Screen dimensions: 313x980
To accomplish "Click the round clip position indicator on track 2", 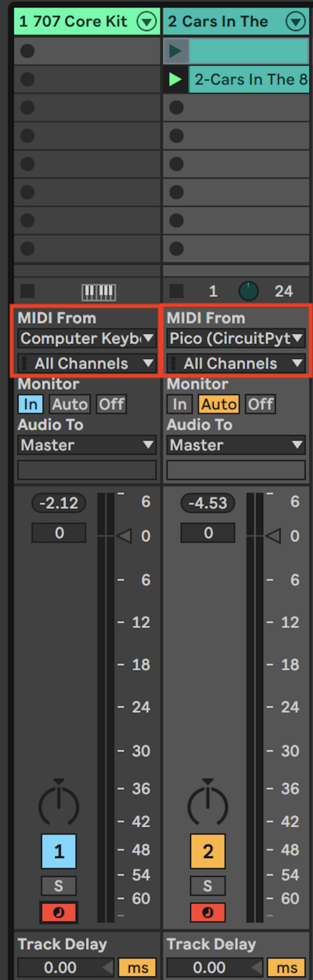I will (249, 292).
